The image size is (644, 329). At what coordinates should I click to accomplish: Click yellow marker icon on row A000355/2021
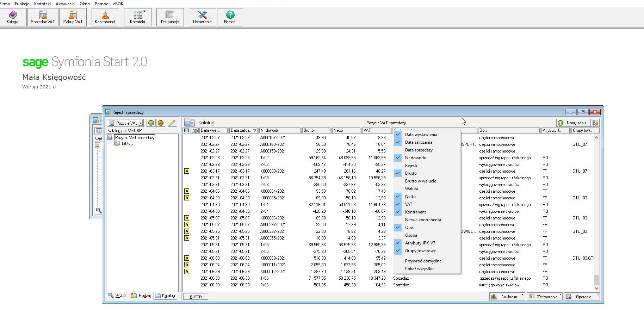click(x=187, y=238)
